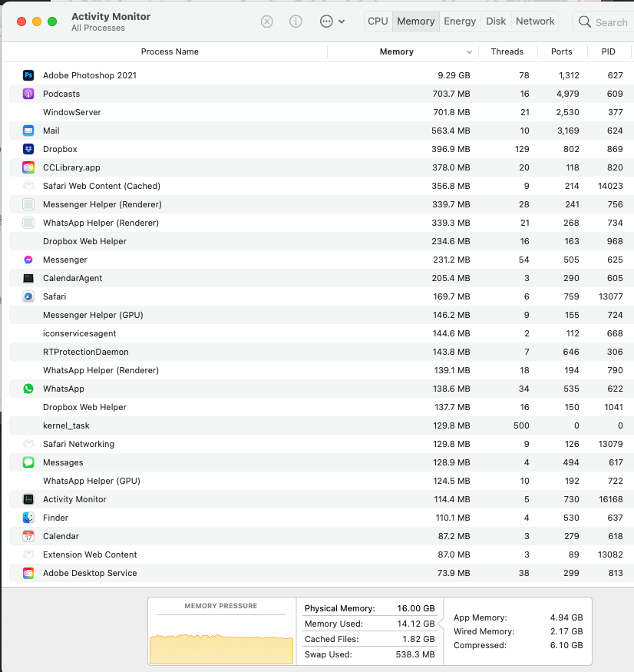This screenshot has height=672, width=634.
Task: Switch to the CPU tab
Action: 378,22
